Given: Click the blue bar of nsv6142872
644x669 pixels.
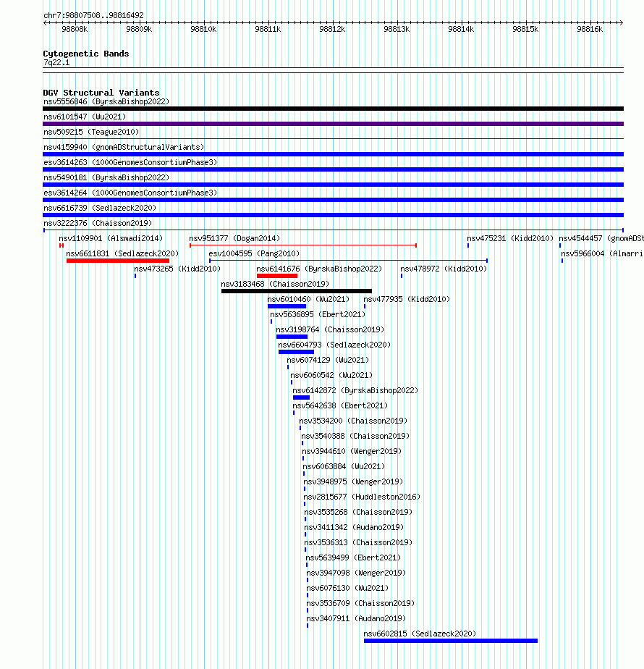Looking at the screenshot, I should click(301, 397).
